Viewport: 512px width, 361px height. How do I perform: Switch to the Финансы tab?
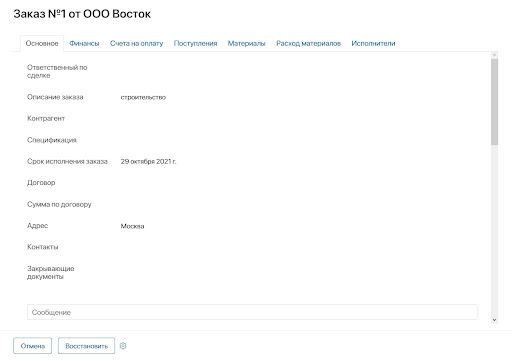[84, 43]
